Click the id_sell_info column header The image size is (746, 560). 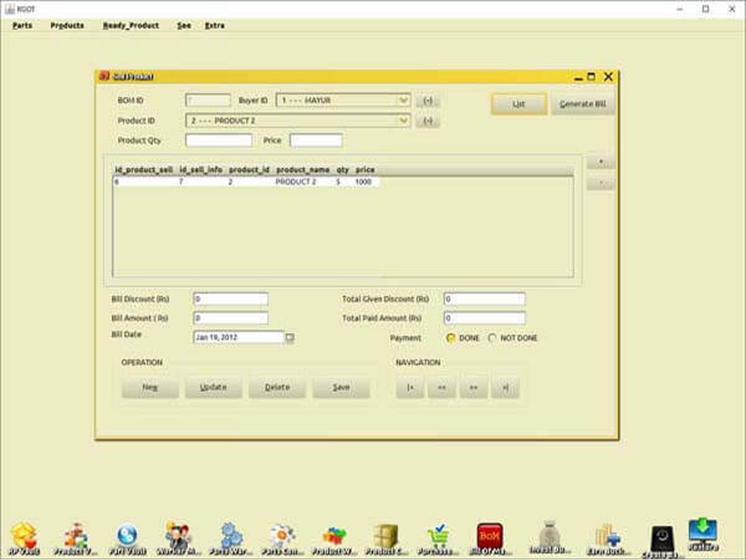[x=201, y=170]
